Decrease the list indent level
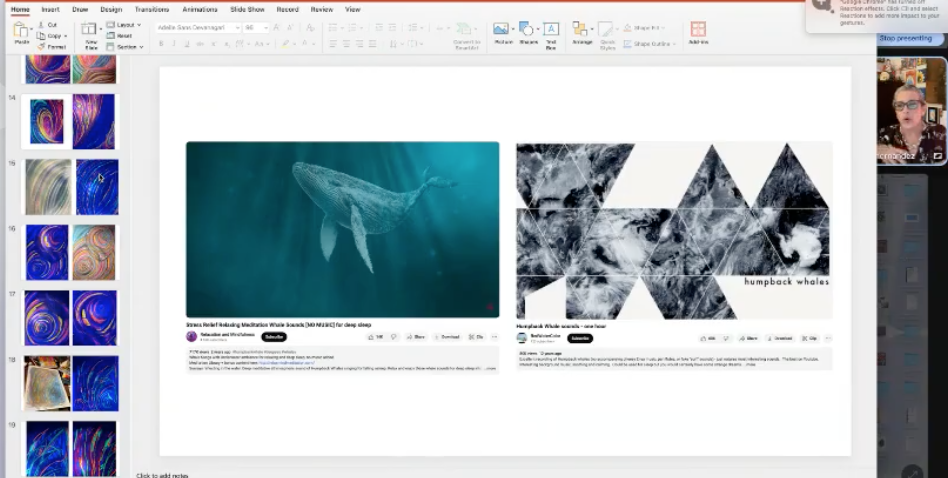The height and width of the screenshot is (478, 948). (x=379, y=28)
